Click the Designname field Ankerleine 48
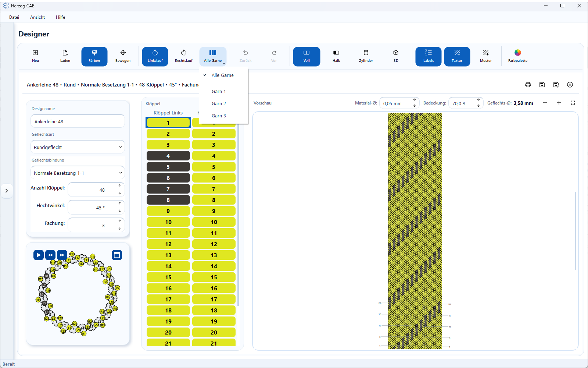Viewport: 588px width, 368px height. click(78, 121)
